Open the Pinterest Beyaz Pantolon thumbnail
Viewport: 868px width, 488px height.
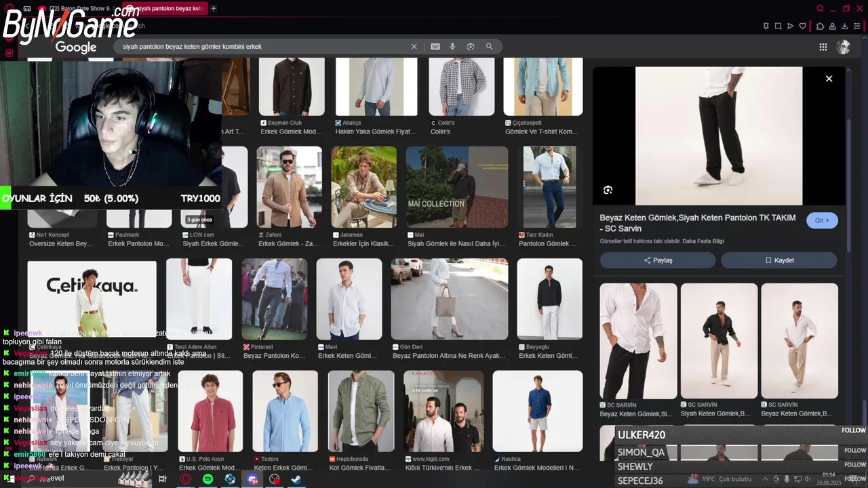click(x=274, y=299)
